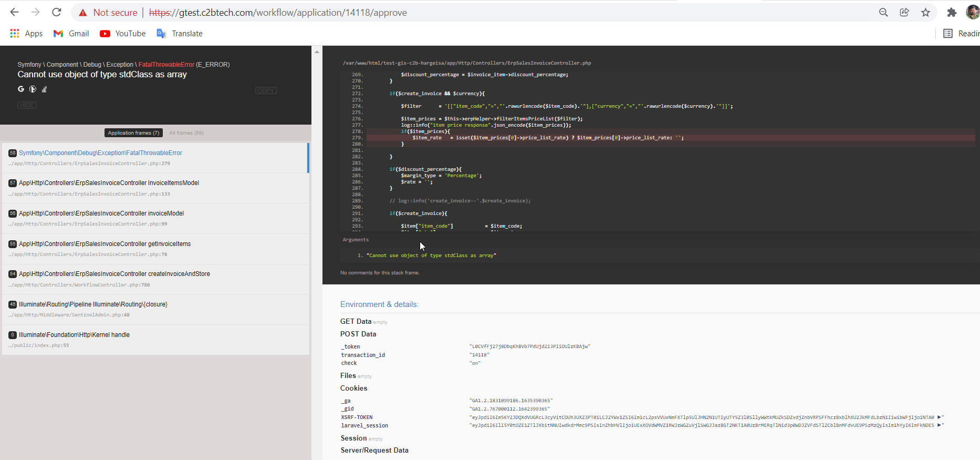Select frame 57 InvoiceItemsModel
This screenshot has height=460, width=980.
point(155,188)
